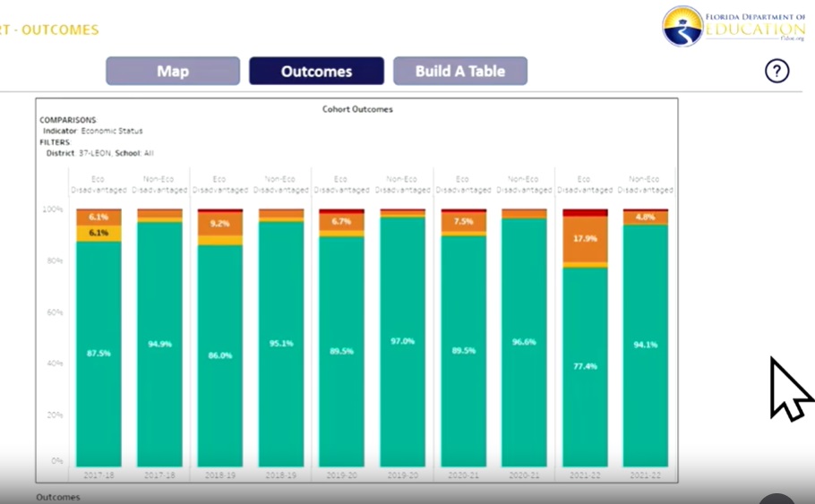Click the orange 17.9% segment for 2021-22

pyautogui.click(x=585, y=239)
